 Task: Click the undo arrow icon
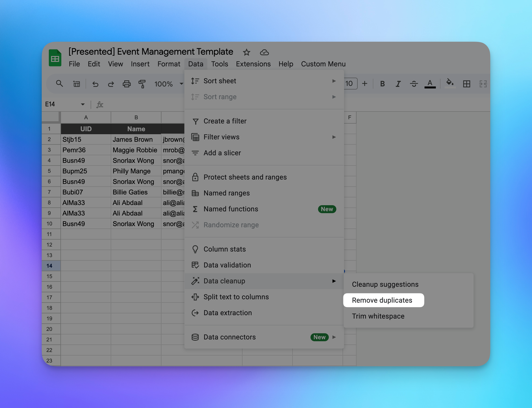[x=95, y=84]
